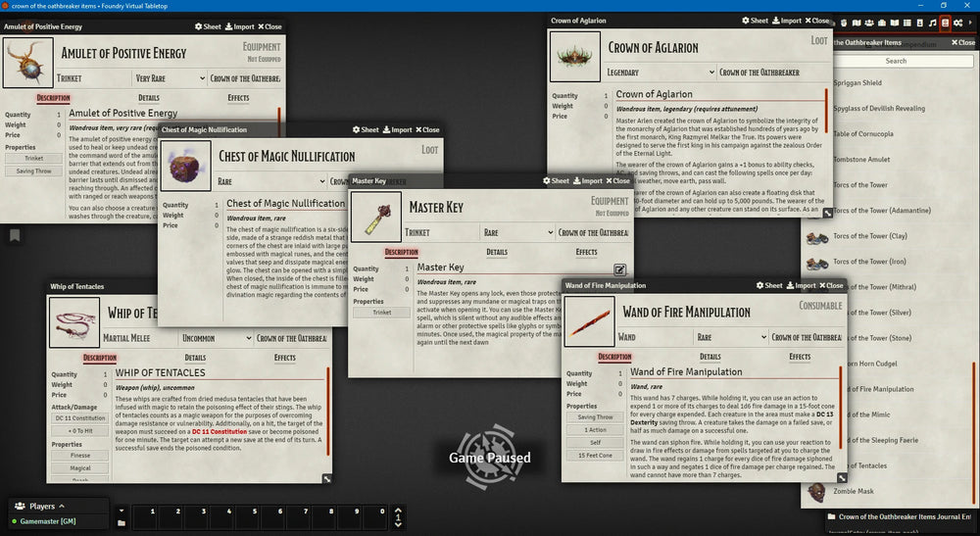Click Sheet on Chest of Magic Nullification window
980x536 pixels.
pyautogui.click(x=366, y=129)
